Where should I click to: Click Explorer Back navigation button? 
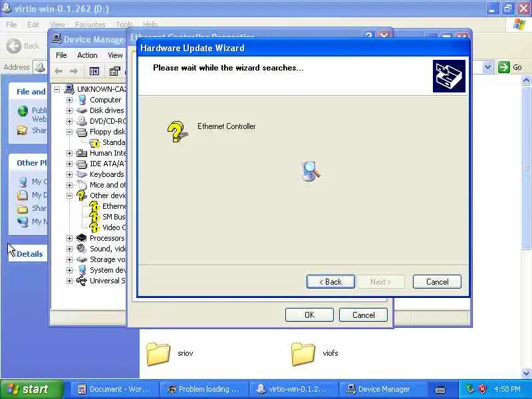coord(23,46)
